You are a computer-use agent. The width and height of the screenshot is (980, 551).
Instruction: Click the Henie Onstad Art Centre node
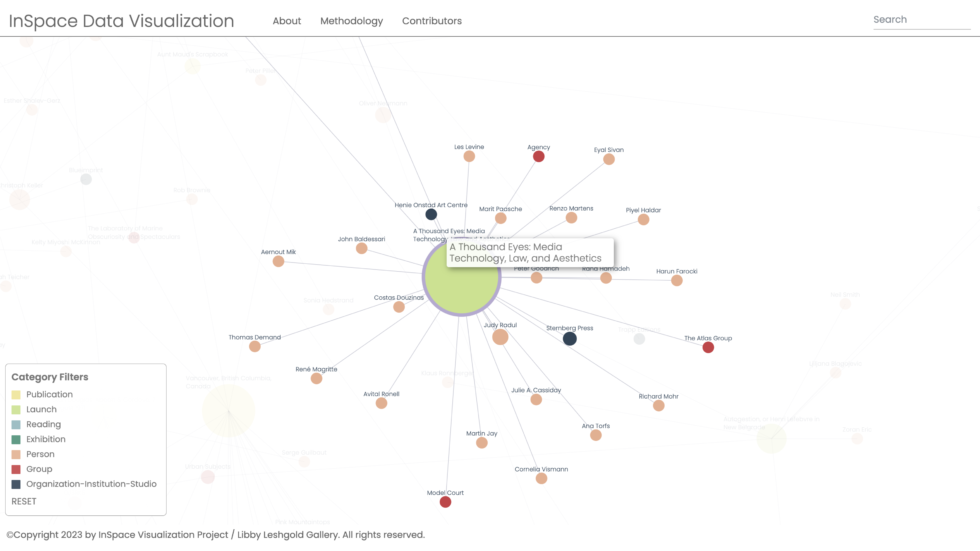431,215
